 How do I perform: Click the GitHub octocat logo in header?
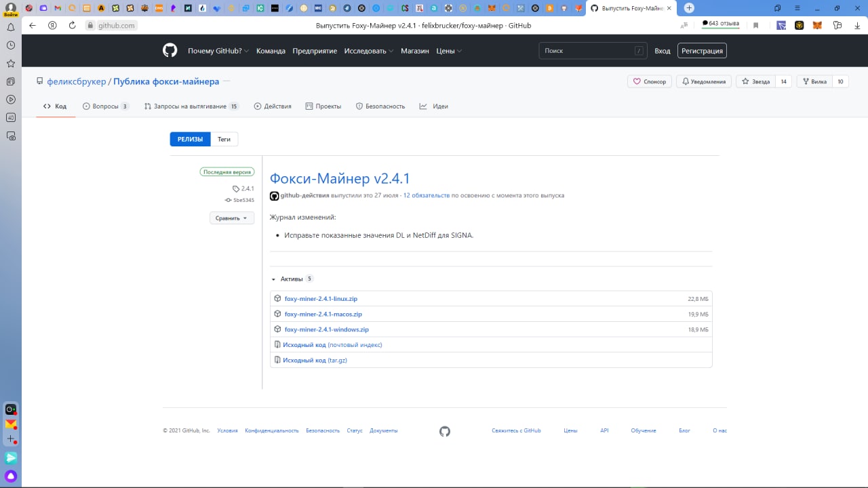pos(170,51)
